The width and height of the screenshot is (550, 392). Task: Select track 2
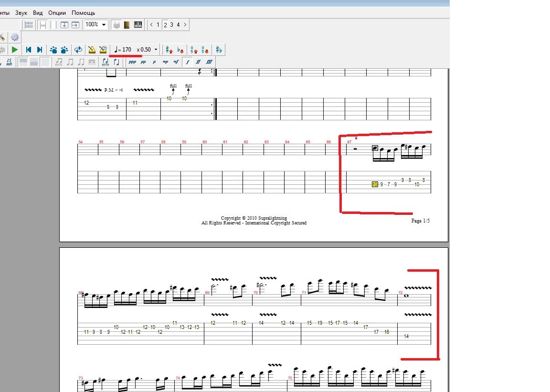[x=165, y=25]
